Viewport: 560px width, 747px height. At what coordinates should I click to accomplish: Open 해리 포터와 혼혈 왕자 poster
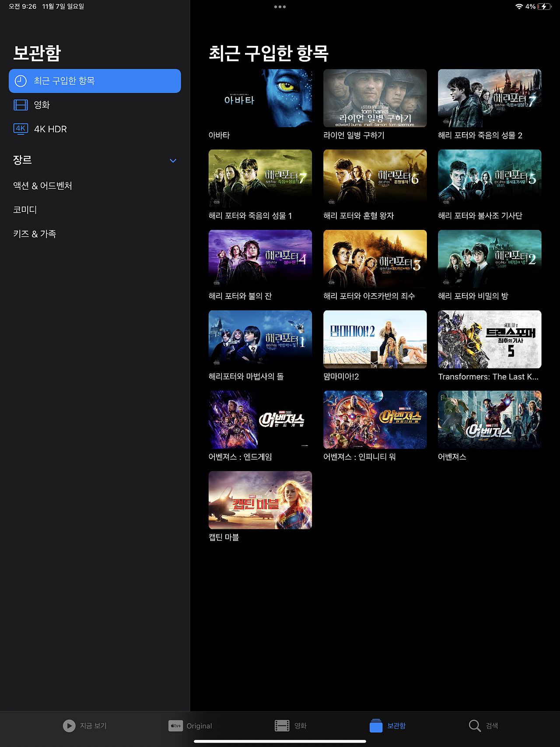[375, 179]
